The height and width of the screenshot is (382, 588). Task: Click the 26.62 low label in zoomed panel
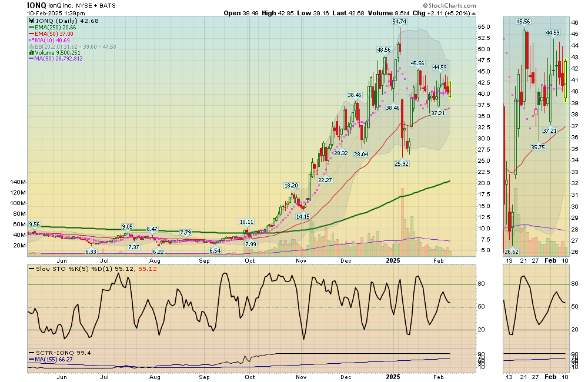tap(512, 252)
